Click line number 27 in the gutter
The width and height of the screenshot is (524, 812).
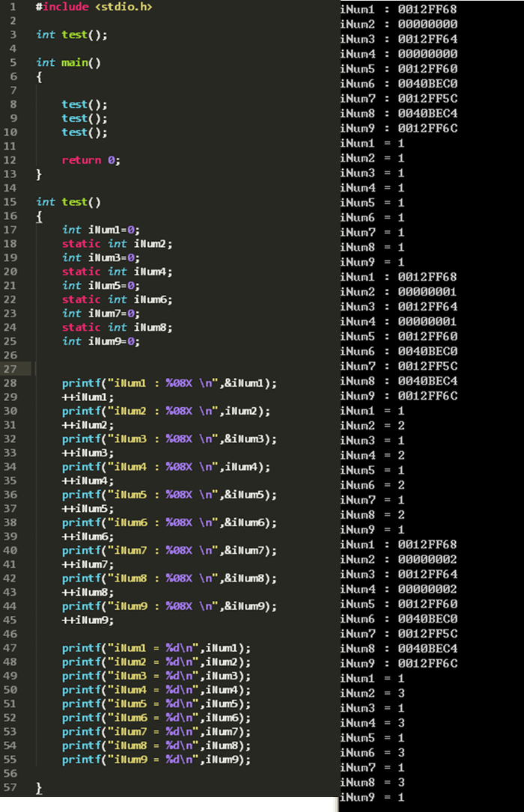coord(10,369)
